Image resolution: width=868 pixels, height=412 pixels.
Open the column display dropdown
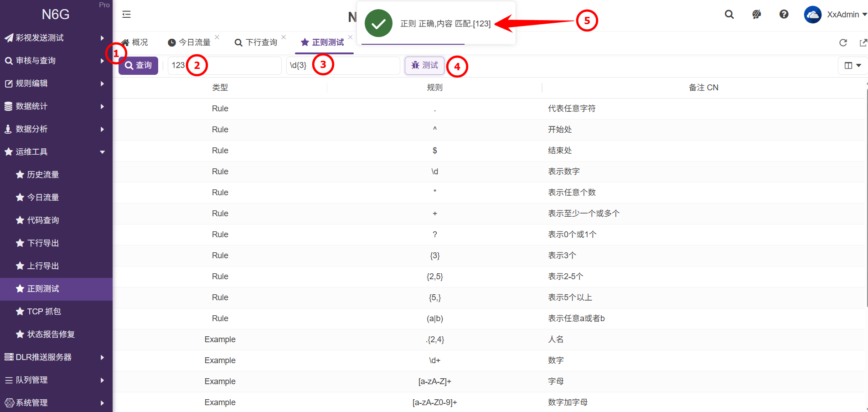pyautogui.click(x=852, y=66)
